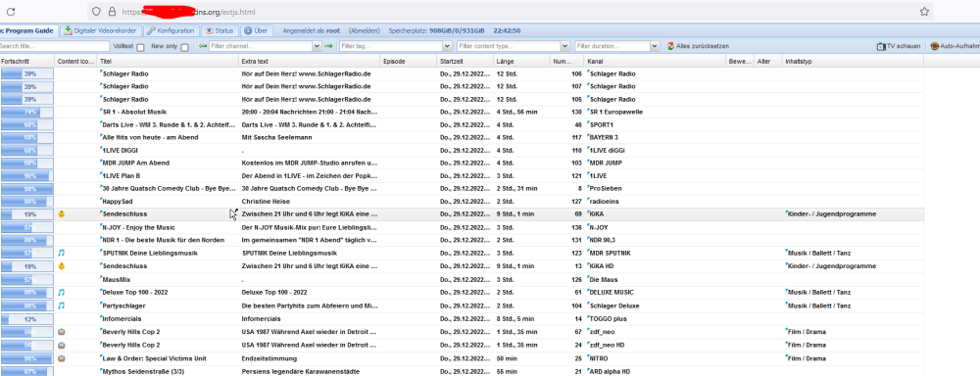Open the 'MausMix' title
Image resolution: width=980 pixels, height=376 pixels.
point(116,279)
